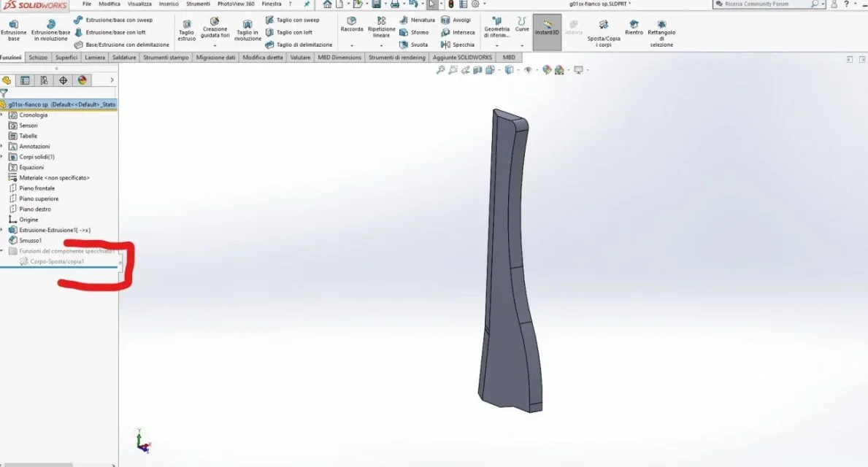Select the Rientro tool

click(x=634, y=28)
